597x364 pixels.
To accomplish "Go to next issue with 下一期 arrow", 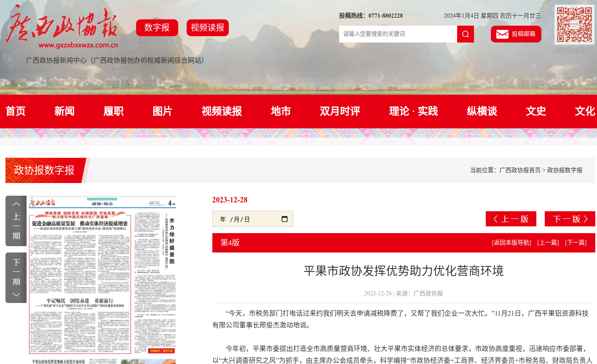I will pyautogui.click(x=16, y=277).
